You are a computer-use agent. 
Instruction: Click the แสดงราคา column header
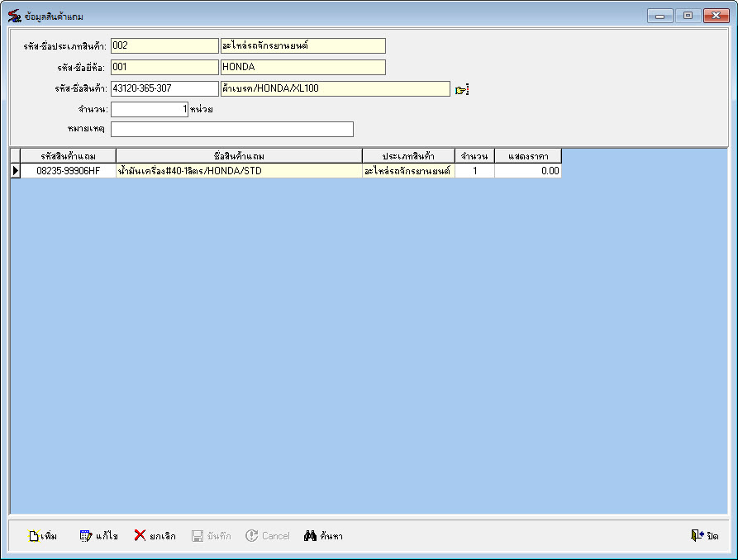(x=528, y=156)
